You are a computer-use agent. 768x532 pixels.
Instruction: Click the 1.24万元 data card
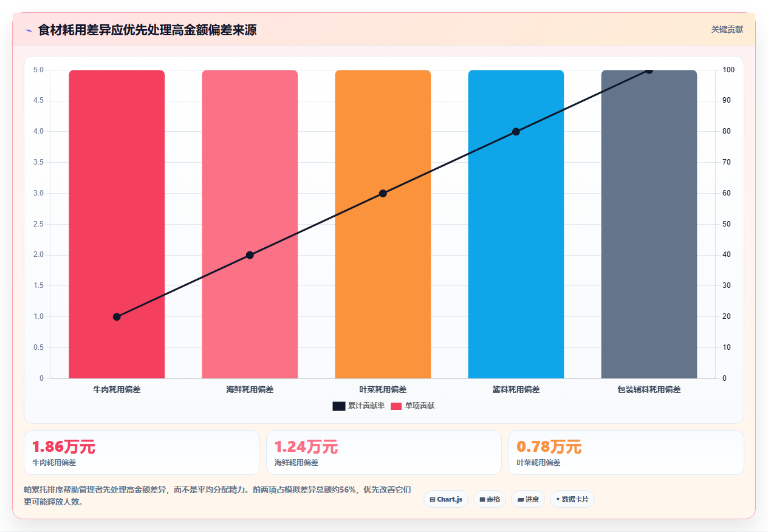[x=384, y=452]
